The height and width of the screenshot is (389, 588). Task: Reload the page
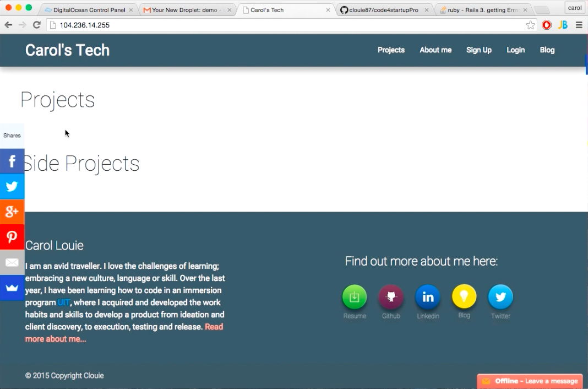[x=37, y=25]
